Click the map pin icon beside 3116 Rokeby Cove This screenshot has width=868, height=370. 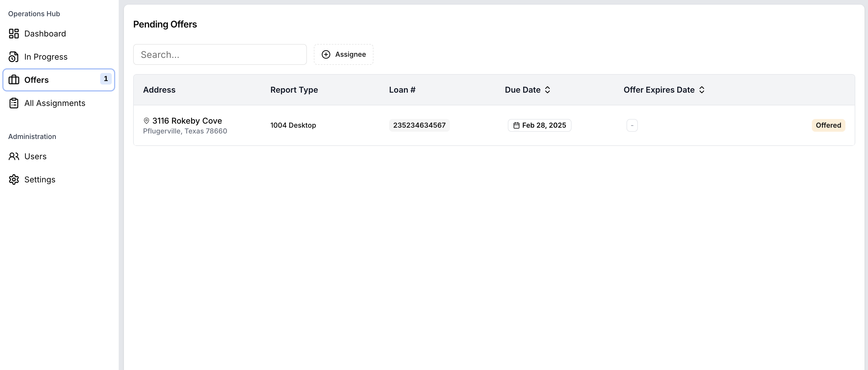[x=146, y=121]
